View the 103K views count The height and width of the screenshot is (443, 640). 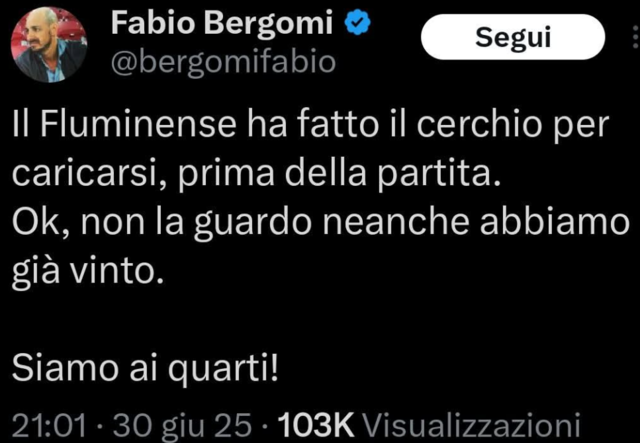pyautogui.click(x=316, y=425)
